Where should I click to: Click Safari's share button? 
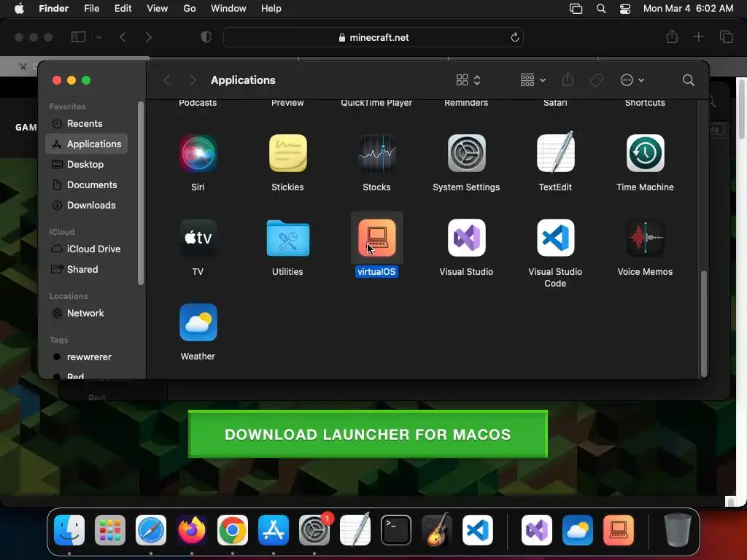(672, 36)
